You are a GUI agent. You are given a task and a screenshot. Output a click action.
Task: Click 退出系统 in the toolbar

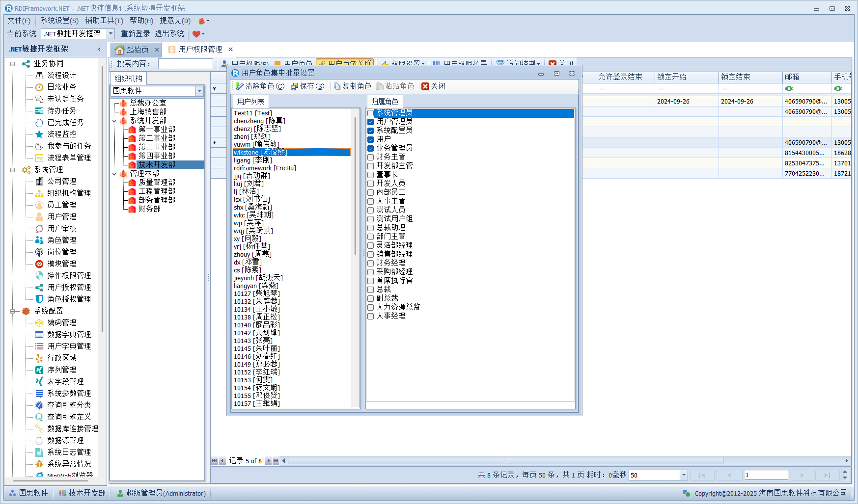click(x=169, y=34)
